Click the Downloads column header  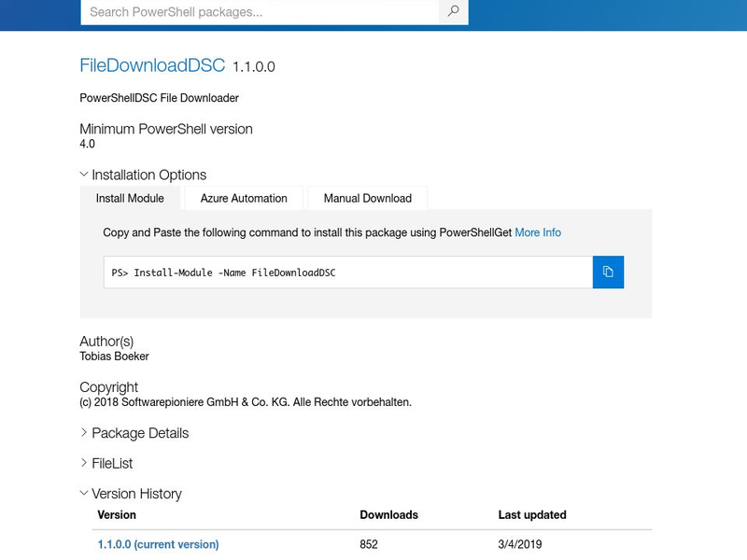388,515
